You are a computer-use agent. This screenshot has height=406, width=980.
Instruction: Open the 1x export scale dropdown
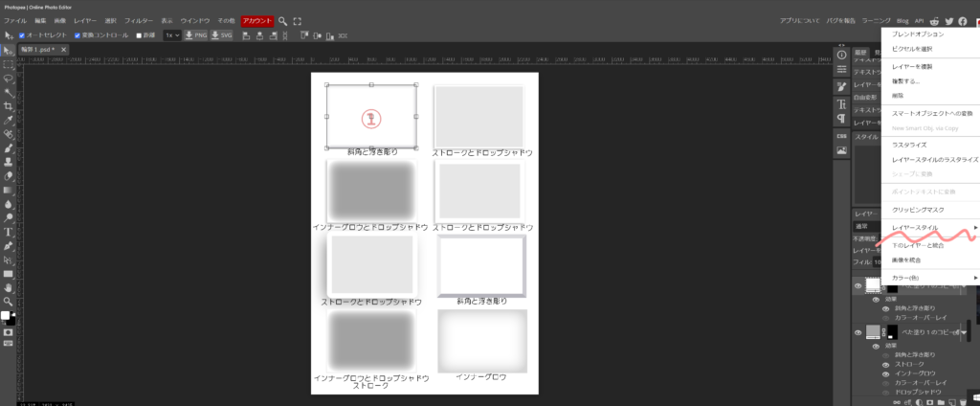point(172,35)
